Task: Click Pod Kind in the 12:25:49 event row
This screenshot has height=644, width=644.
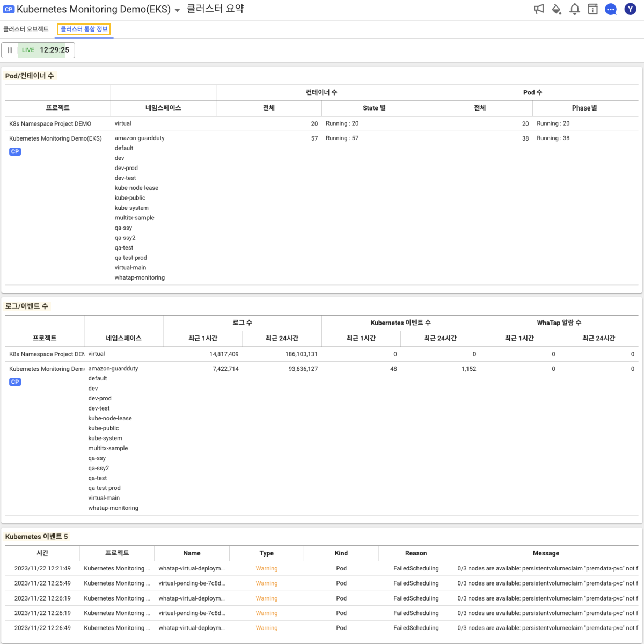Action: click(x=341, y=583)
